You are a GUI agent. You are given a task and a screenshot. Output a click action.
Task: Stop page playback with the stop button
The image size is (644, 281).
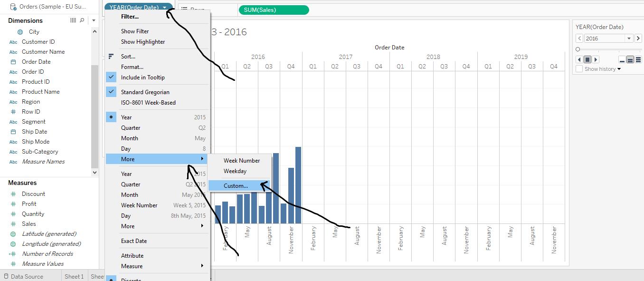(587, 59)
